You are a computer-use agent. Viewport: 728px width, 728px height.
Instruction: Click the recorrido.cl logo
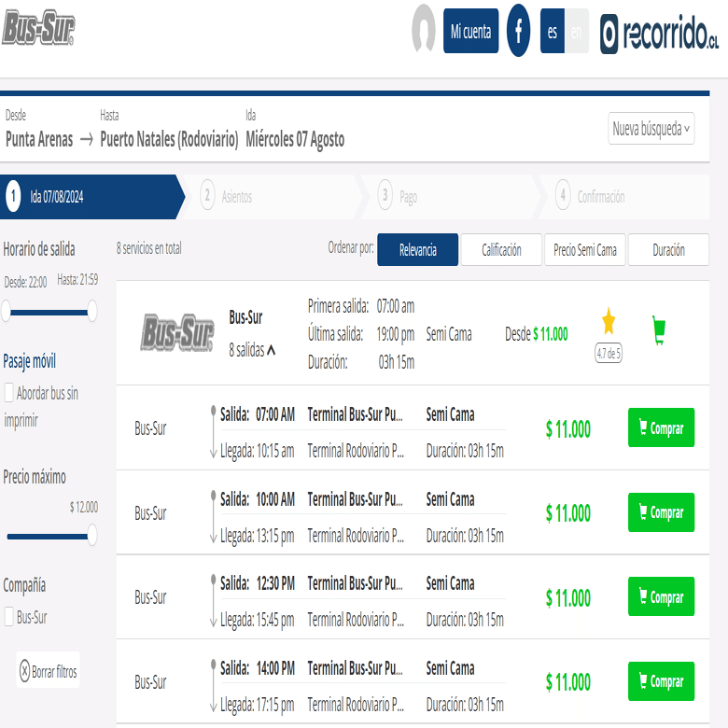point(659,34)
